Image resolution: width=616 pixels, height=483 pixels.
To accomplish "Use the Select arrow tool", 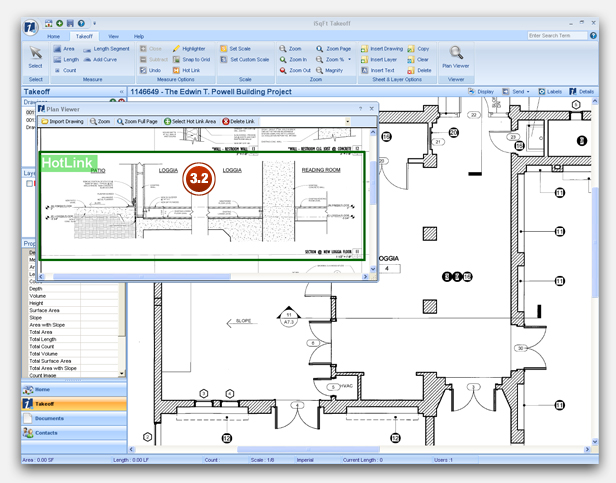I will point(35,57).
